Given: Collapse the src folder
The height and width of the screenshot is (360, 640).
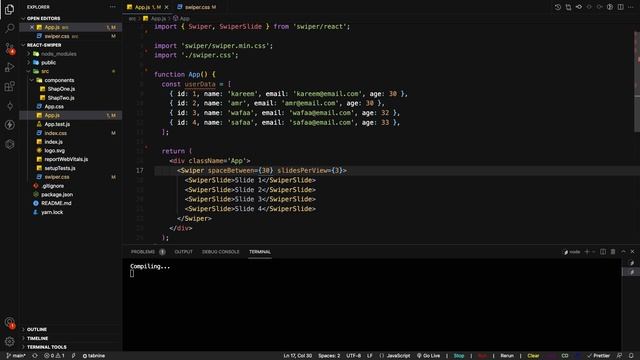Looking at the screenshot, I should coord(45,71).
